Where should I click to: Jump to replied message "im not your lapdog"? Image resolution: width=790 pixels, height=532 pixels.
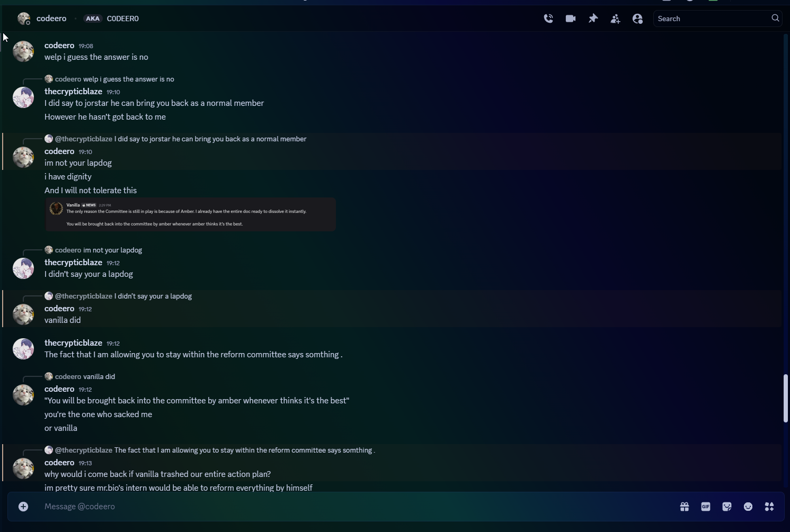112,250
